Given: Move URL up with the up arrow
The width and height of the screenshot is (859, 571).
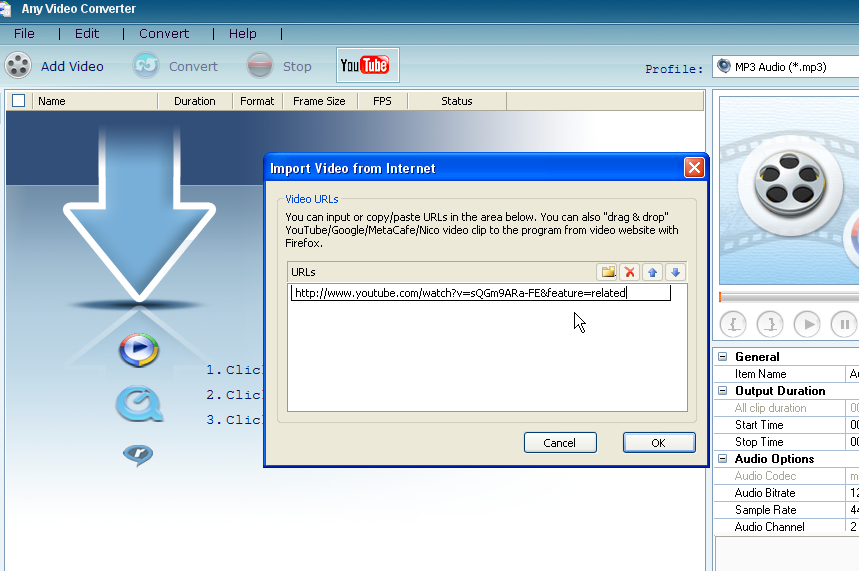Looking at the screenshot, I should [x=653, y=272].
